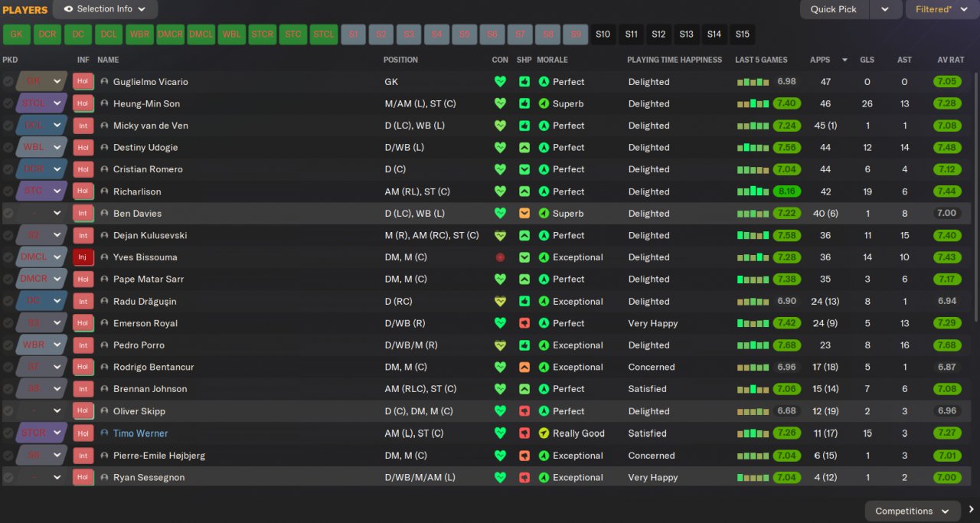The width and height of the screenshot is (980, 523).
Task: Click Ben Davies's orange sharpness icon
Action: 524,214
